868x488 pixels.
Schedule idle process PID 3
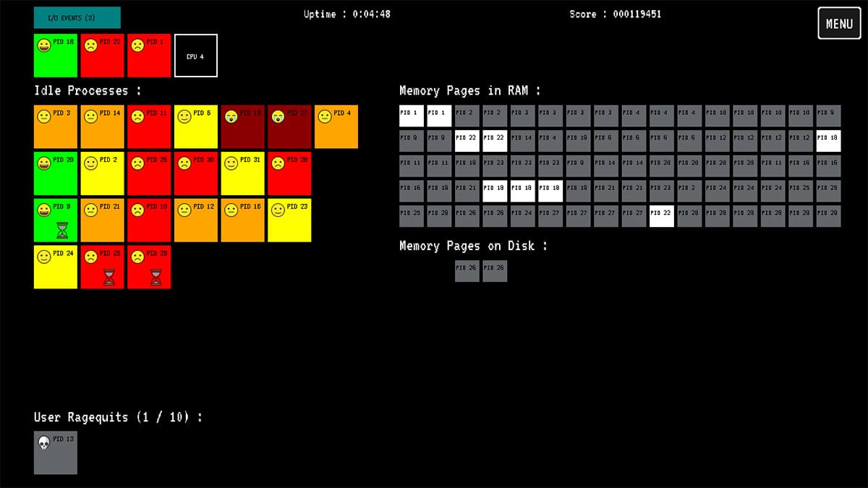[55, 127]
